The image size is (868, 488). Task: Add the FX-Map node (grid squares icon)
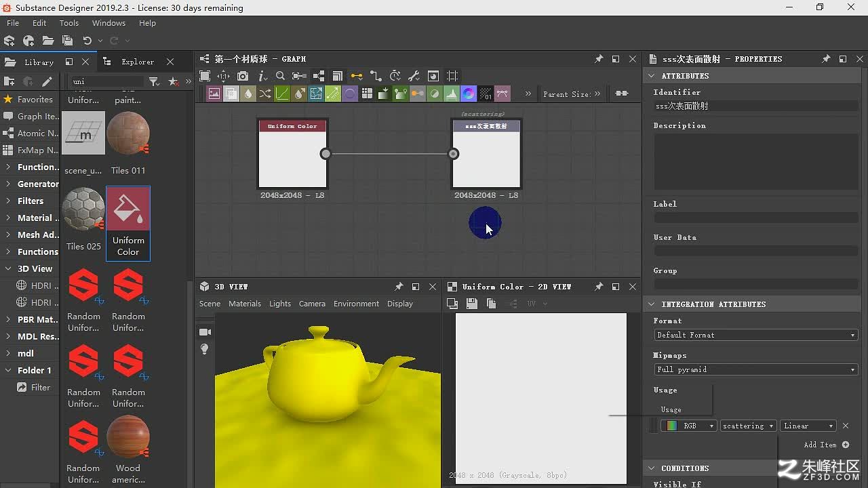tap(367, 94)
